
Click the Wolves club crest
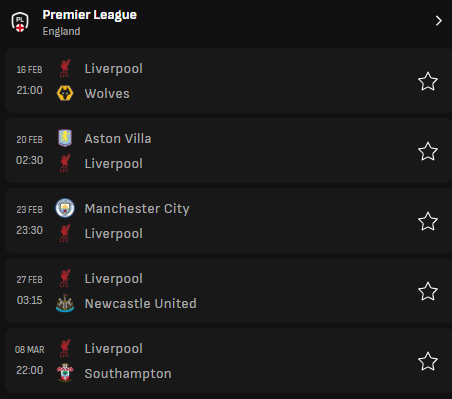pyautogui.click(x=65, y=93)
